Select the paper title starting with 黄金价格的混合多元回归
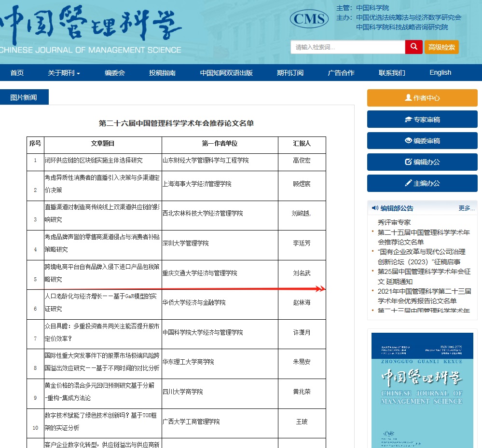 coord(99,392)
